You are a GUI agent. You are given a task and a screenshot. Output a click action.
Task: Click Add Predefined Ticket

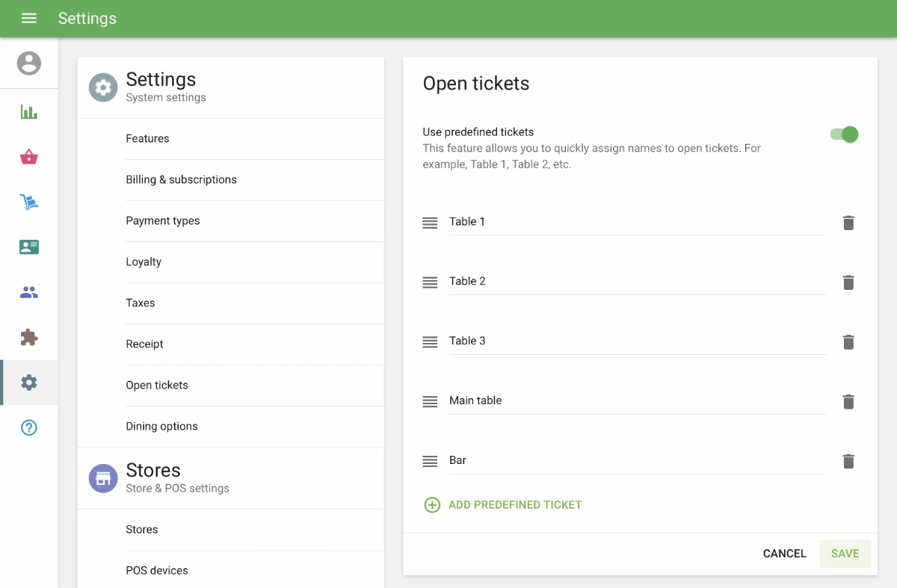pos(502,505)
